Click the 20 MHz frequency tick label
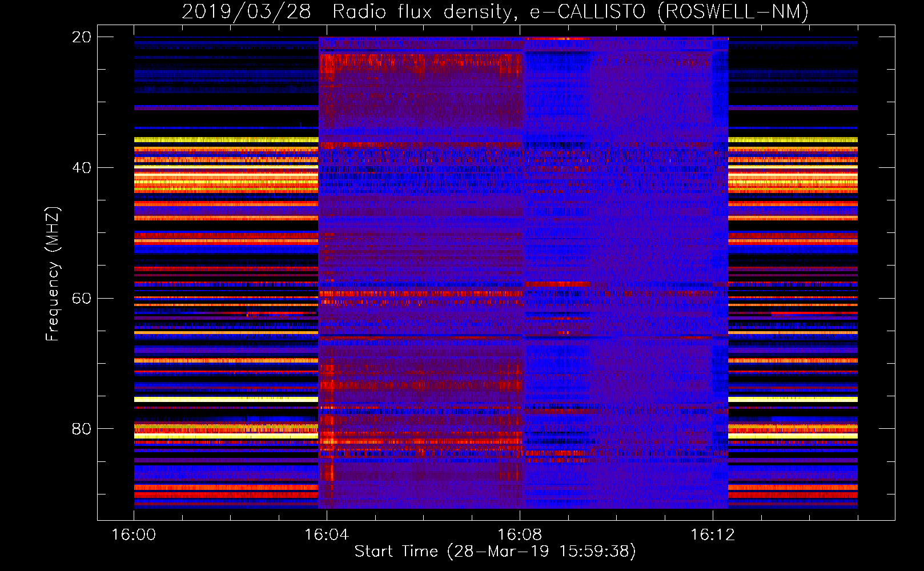This screenshot has height=571, width=924. [x=81, y=37]
